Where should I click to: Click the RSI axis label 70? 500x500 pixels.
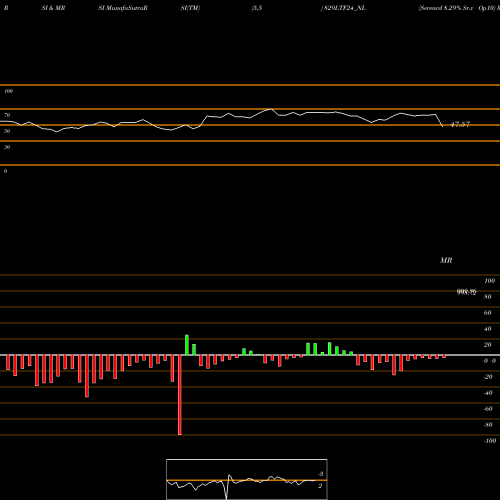7,115
